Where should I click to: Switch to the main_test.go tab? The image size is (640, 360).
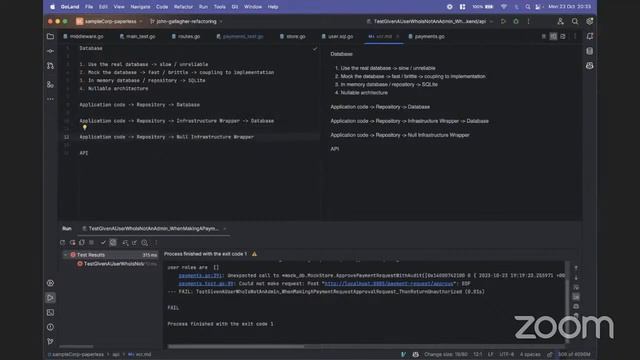(137, 36)
